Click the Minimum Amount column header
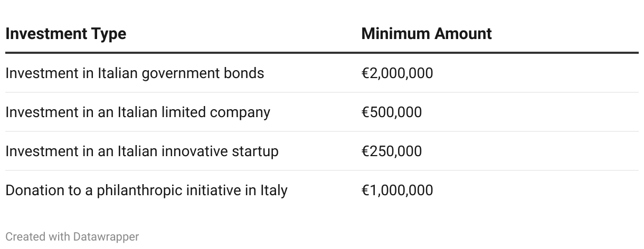644x249 pixels. (x=427, y=34)
